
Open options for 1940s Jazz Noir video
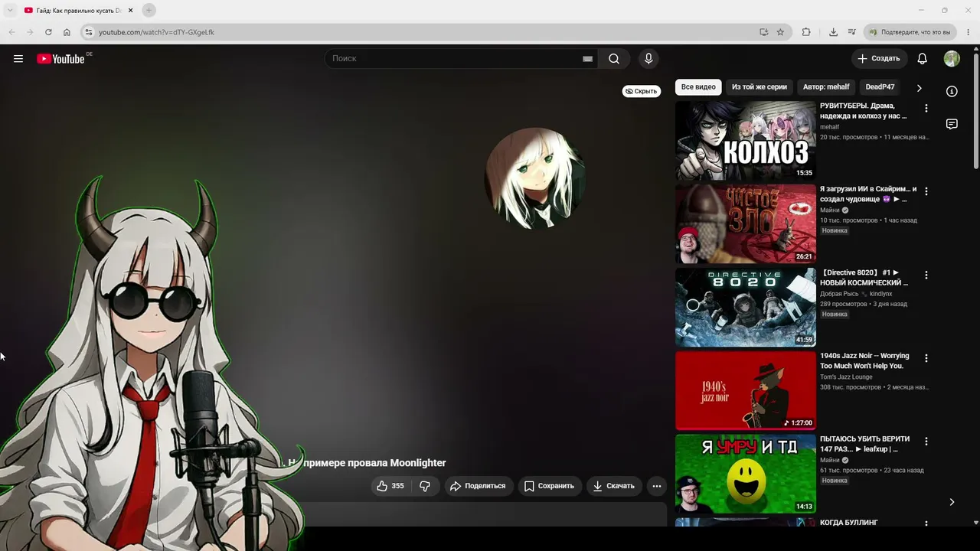[x=926, y=358]
